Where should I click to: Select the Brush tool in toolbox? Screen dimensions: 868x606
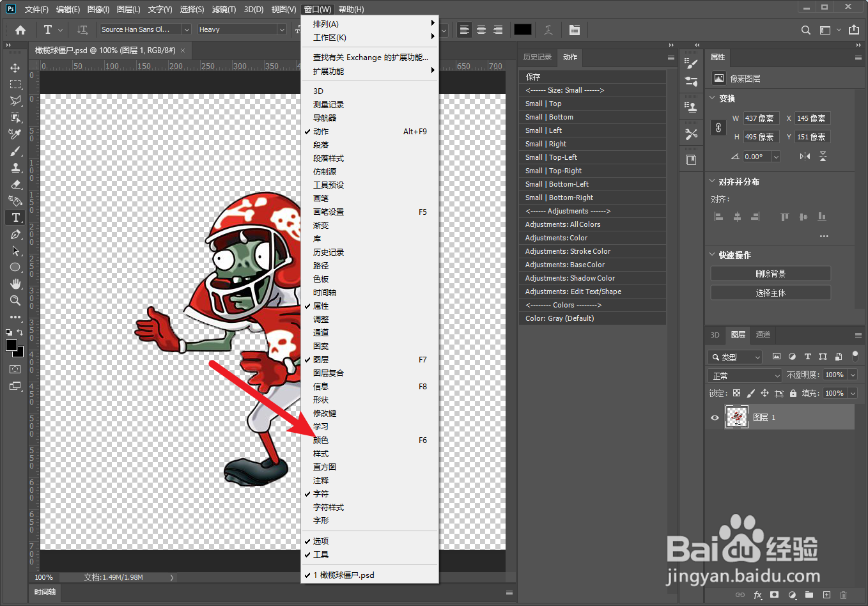coord(15,151)
